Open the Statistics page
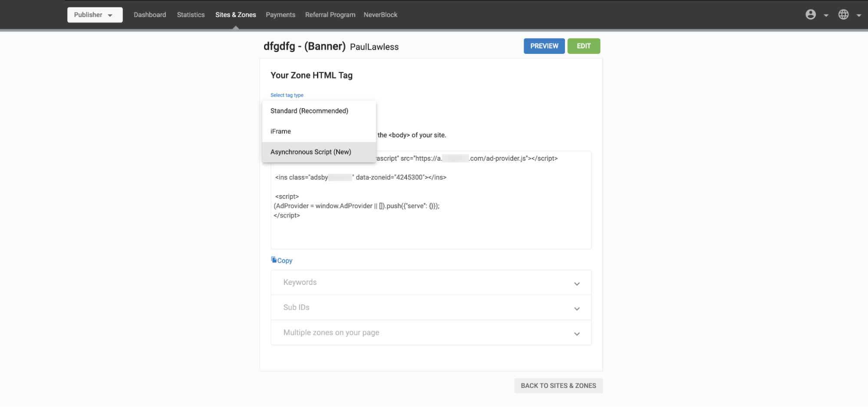This screenshot has width=868, height=407. pos(191,15)
